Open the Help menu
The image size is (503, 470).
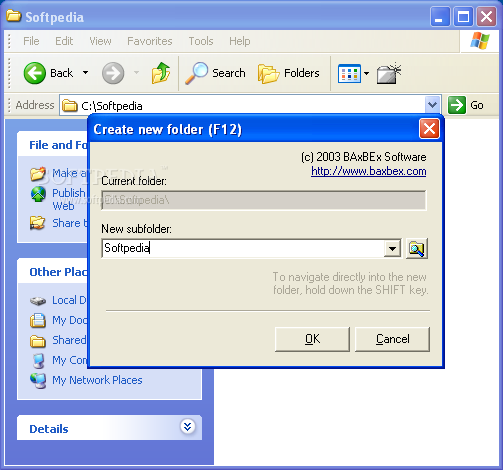239,41
